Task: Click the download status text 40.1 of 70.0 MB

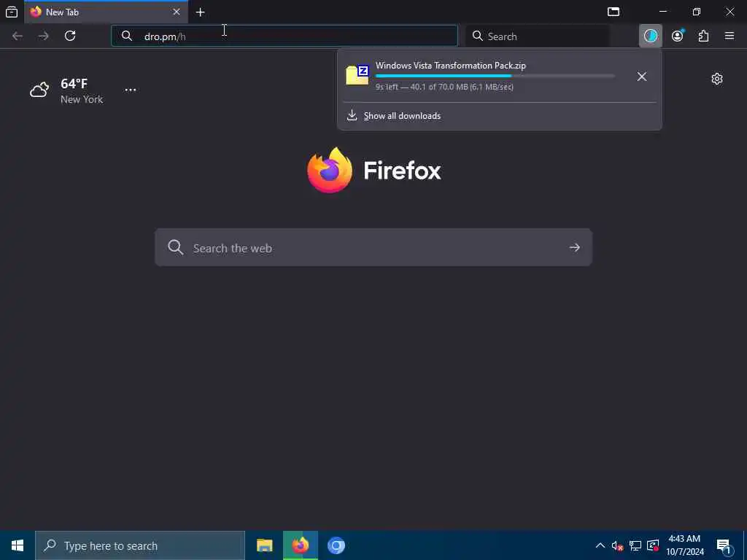Action: click(x=444, y=87)
